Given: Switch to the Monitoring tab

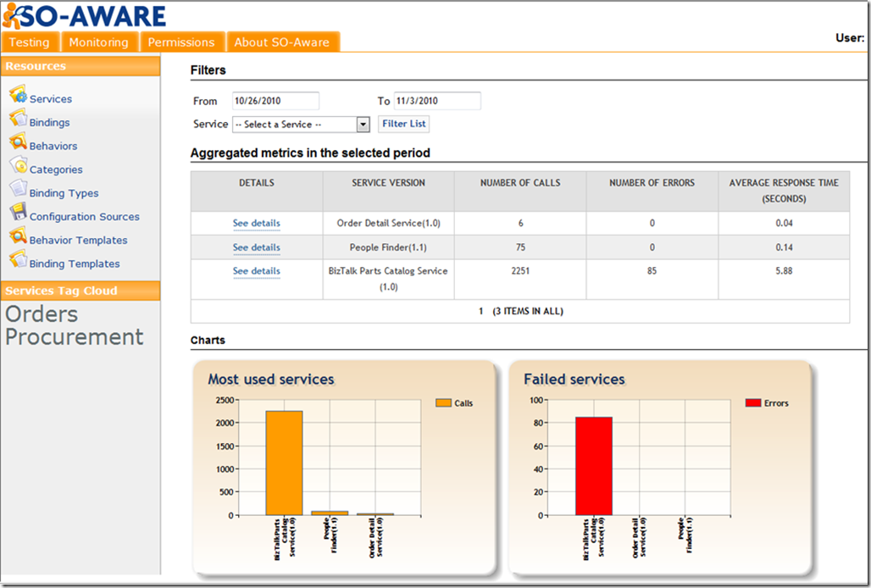Looking at the screenshot, I should [x=99, y=42].
